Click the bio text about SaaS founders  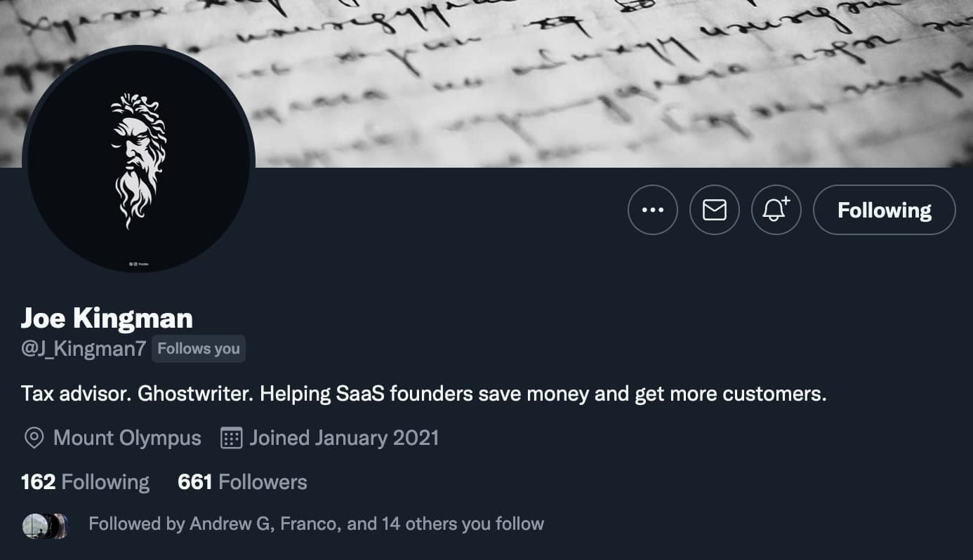pyautogui.click(x=424, y=394)
